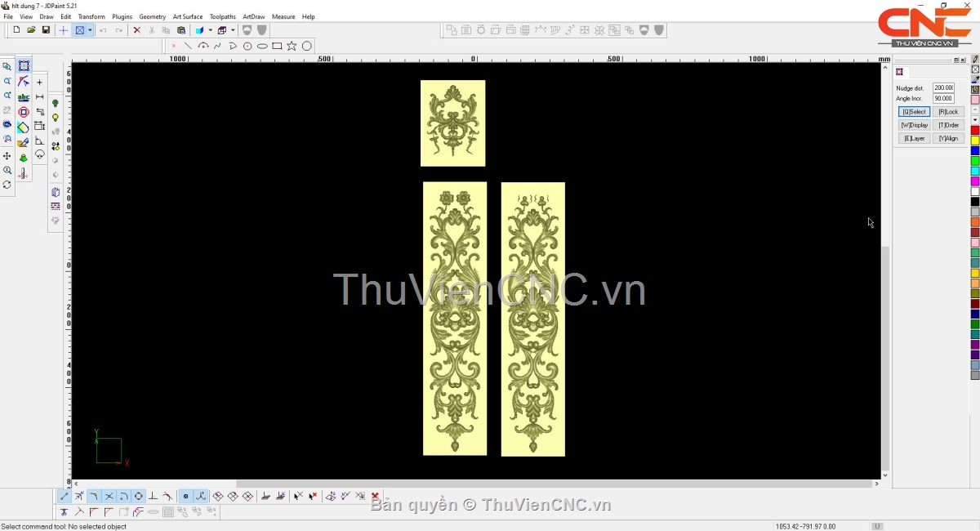Click the green light bulb icon
The width and height of the screenshot is (980, 531).
pos(56,104)
